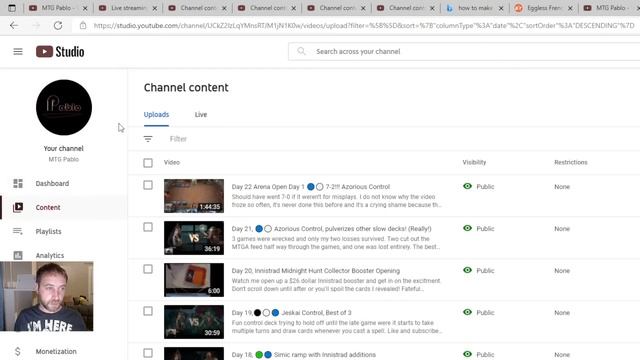Open the Playlists sidebar icon
The width and height of the screenshot is (640, 360).
[x=18, y=231]
